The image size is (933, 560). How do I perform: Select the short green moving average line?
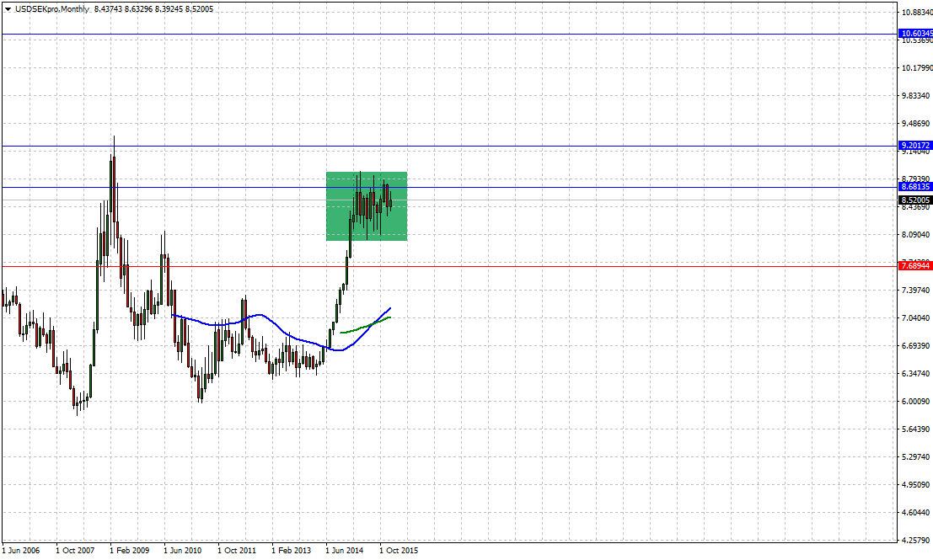tap(365, 325)
